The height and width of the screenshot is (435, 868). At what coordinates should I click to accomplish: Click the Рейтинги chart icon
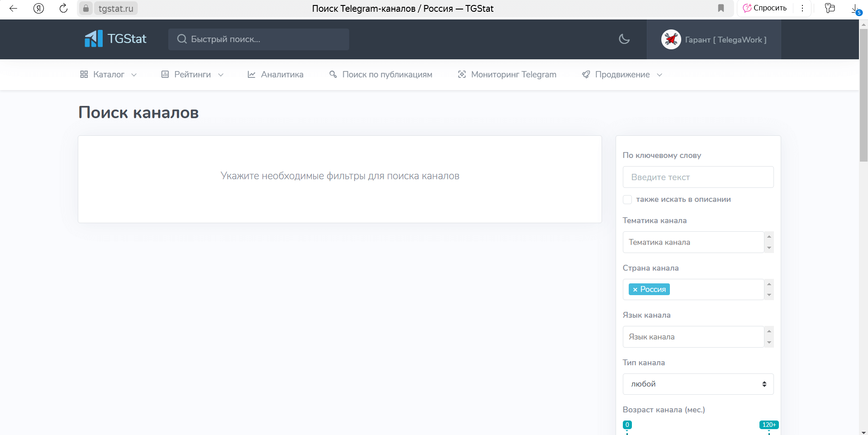tap(165, 74)
